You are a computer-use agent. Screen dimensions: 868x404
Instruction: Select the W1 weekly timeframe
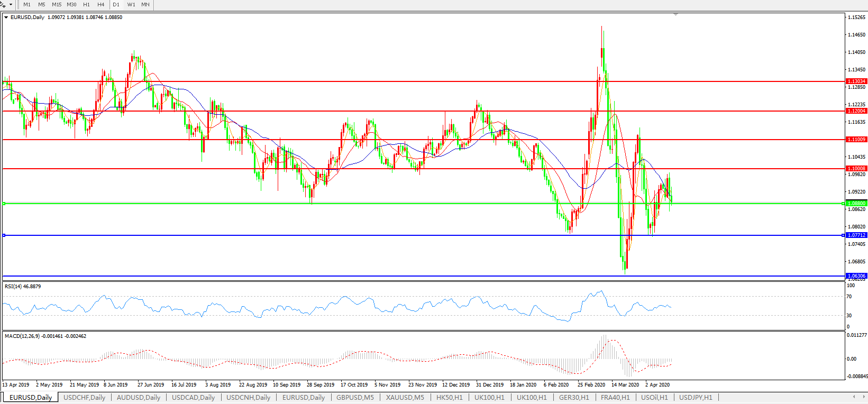tap(131, 5)
